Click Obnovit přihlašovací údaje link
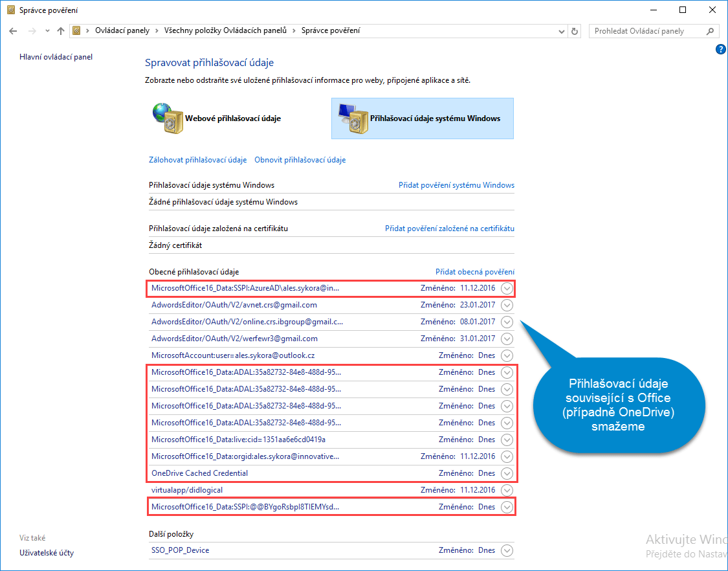 point(300,160)
